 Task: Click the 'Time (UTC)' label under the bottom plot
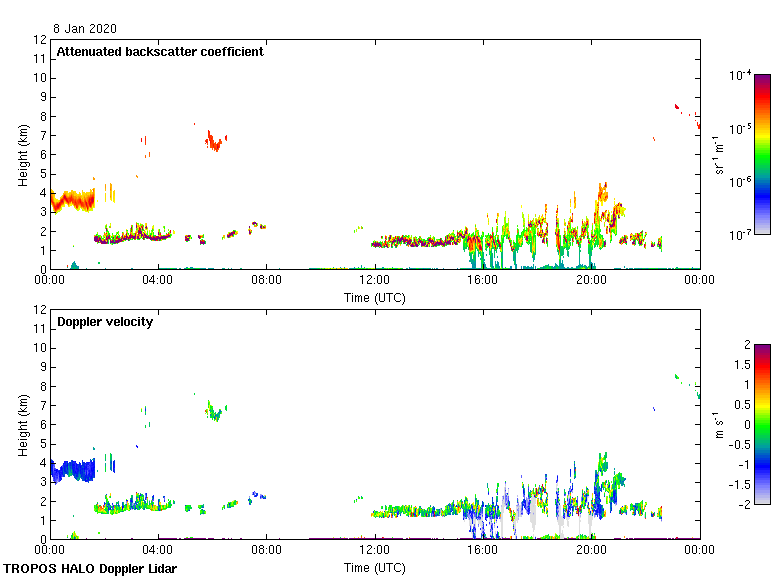375,567
